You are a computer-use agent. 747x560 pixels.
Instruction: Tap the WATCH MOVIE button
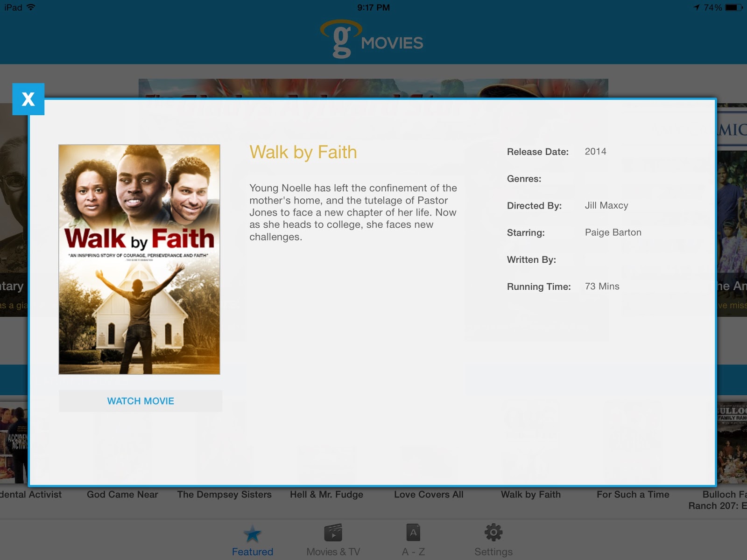pyautogui.click(x=141, y=401)
